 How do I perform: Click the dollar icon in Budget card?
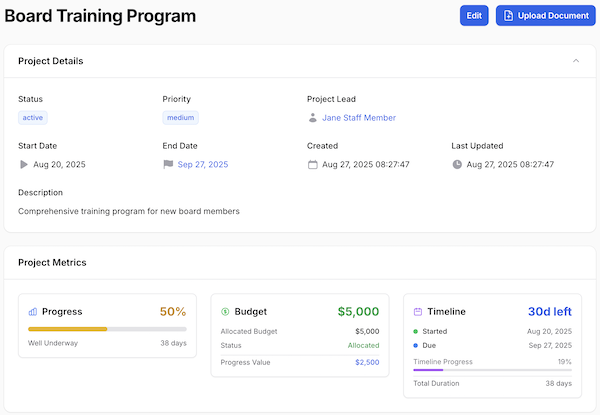(225, 312)
